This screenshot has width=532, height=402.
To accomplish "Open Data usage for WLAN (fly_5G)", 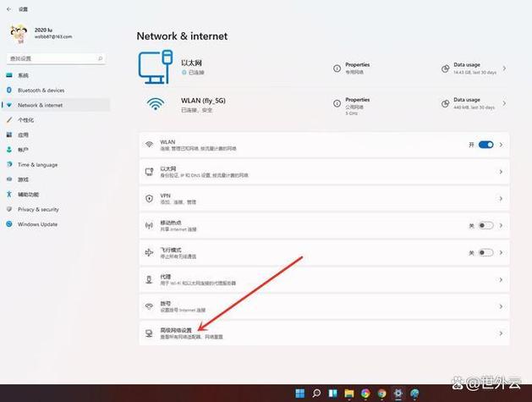I will click(x=466, y=103).
